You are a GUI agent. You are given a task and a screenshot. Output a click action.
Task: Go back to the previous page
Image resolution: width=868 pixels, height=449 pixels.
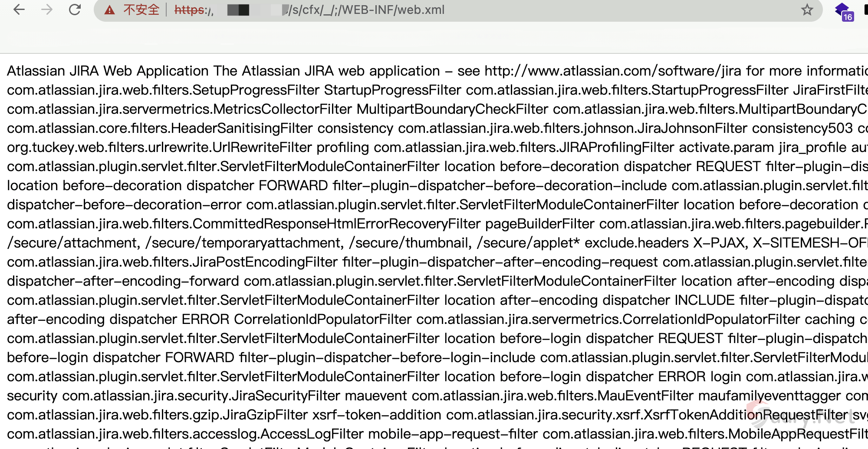[x=19, y=10]
